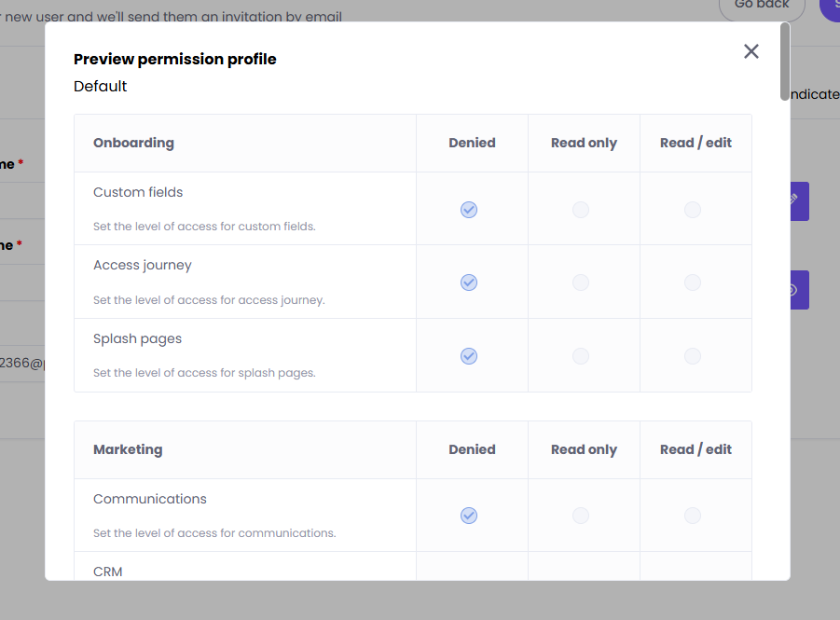Select Read / edit for Communications
840x620 pixels.
click(x=693, y=516)
